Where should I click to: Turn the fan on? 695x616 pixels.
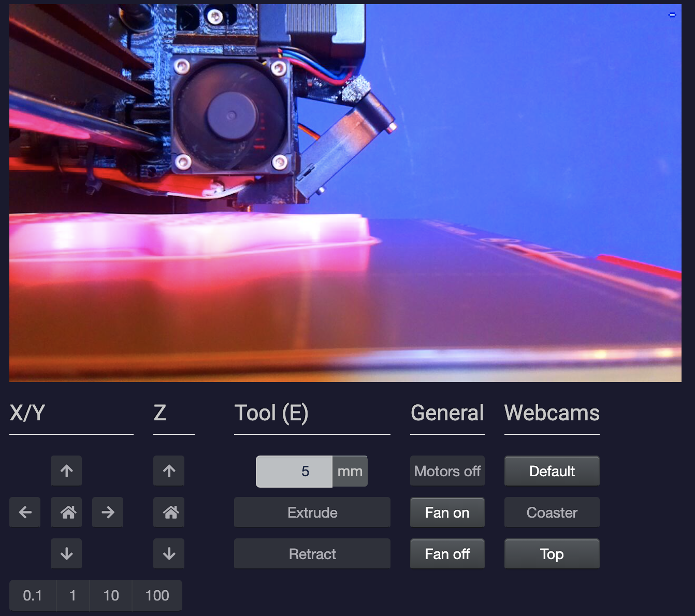coord(447,512)
